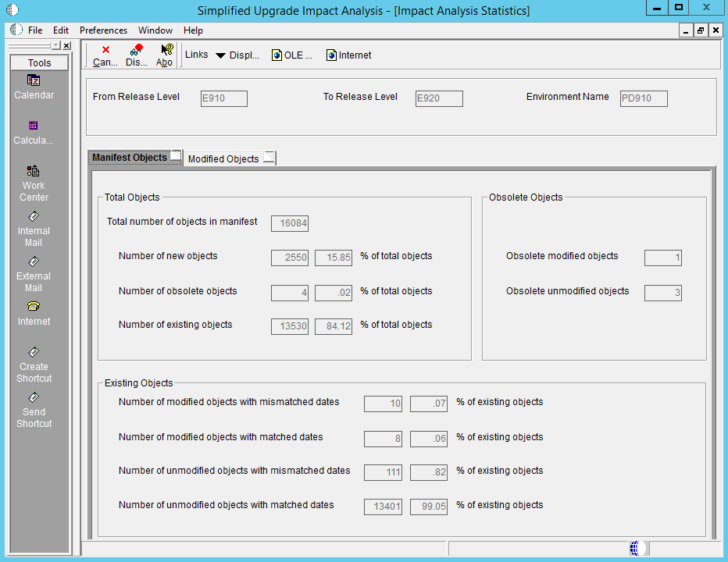
Task: Expand the Links dropdown arrow
Action: pos(220,55)
